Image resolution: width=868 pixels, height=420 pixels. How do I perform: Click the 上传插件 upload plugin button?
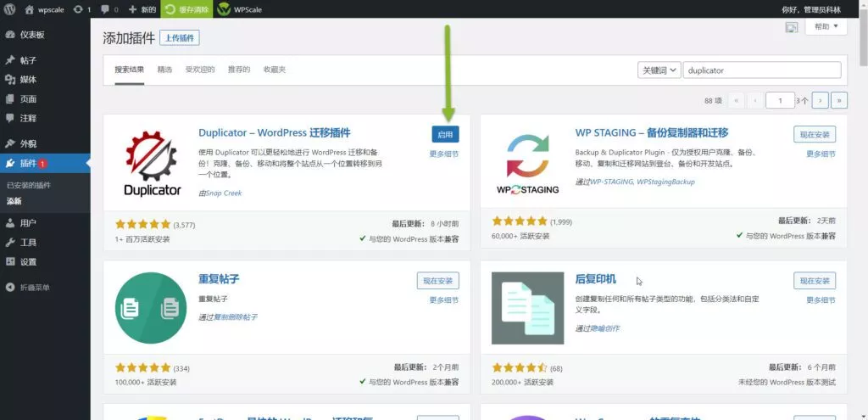[x=180, y=38]
